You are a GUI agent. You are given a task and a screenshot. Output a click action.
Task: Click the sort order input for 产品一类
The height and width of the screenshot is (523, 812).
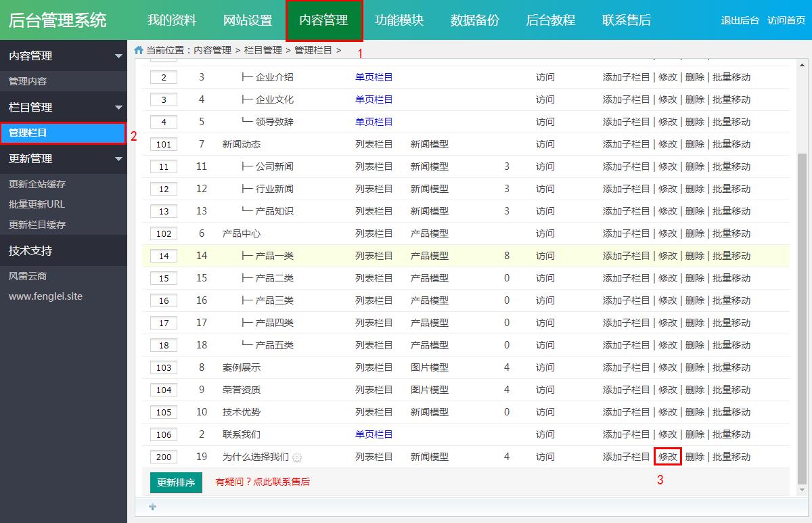coord(163,256)
